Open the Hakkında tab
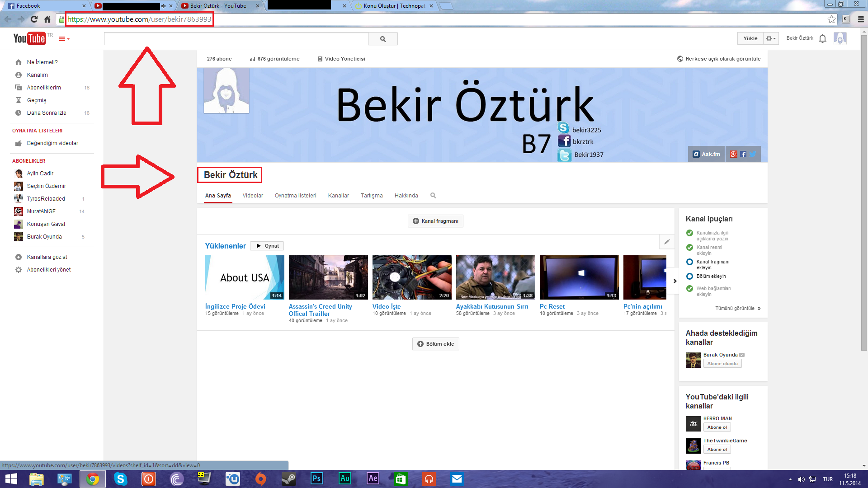Screen dimensions: 868x488 click(x=406, y=195)
